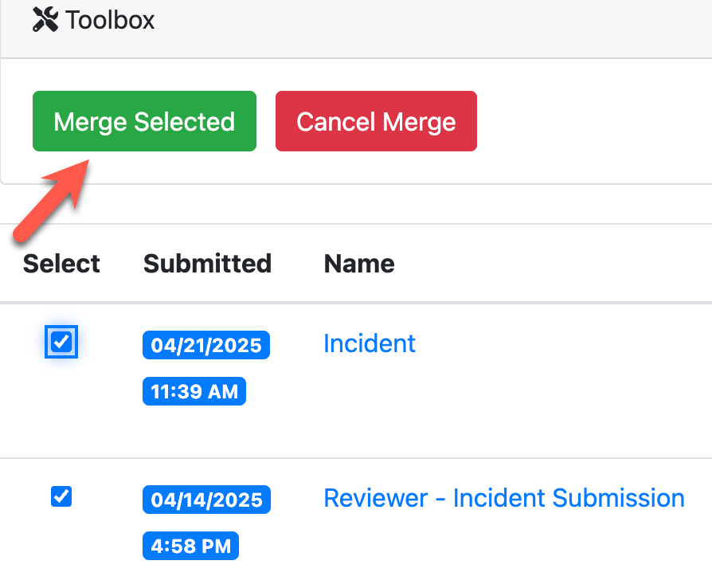The image size is (712, 588).
Task: Sort by the Submitted column header
Action: pos(207,264)
